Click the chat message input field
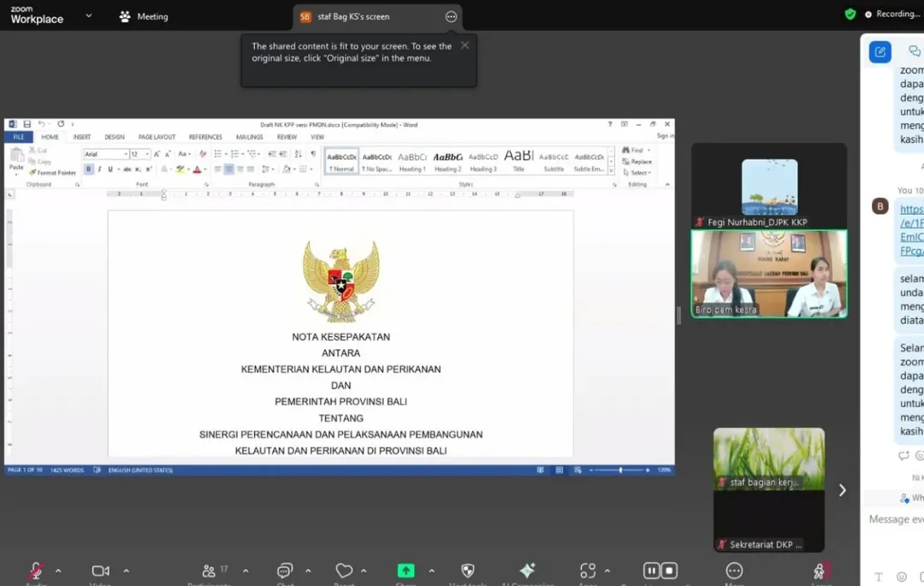The height and width of the screenshot is (586, 924). [x=895, y=519]
